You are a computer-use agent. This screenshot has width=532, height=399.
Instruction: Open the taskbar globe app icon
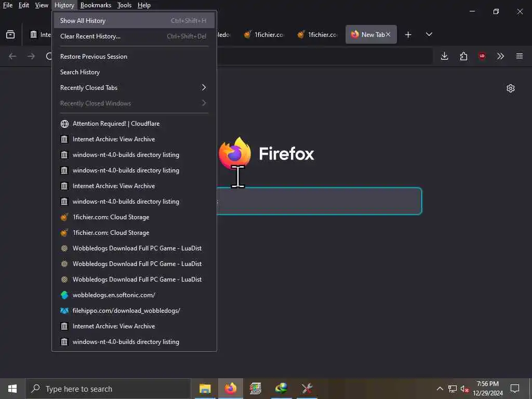pos(281,389)
